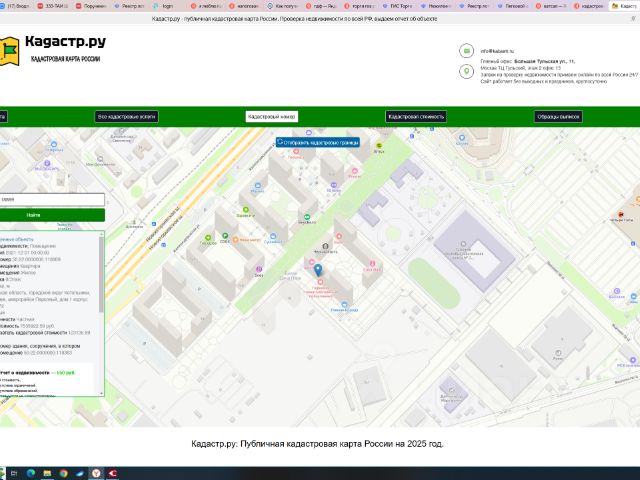Click the school building map marker

tap(463, 244)
